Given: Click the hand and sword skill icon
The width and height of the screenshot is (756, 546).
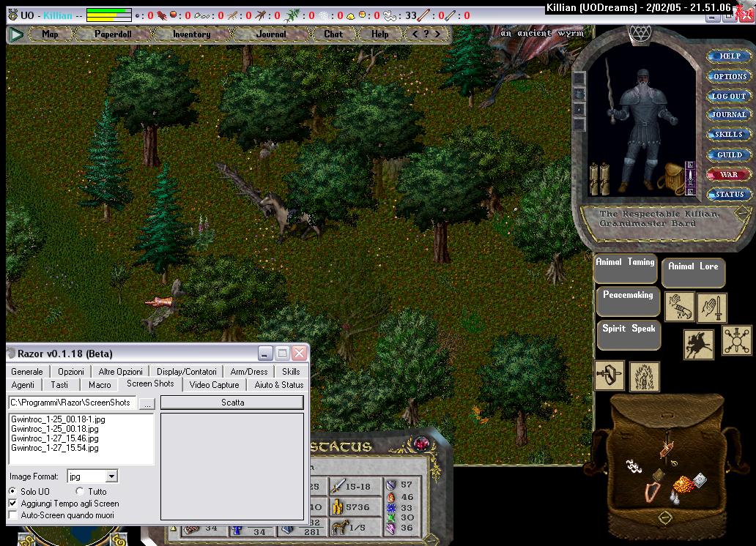Looking at the screenshot, I should pos(712,307).
